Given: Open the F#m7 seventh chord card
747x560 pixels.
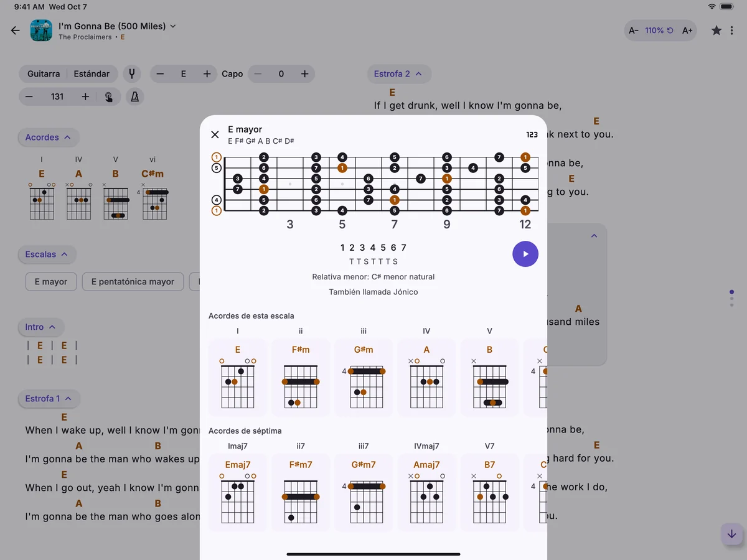Looking at the screenshot, I should pyautogui.click(x=301, y=492).
